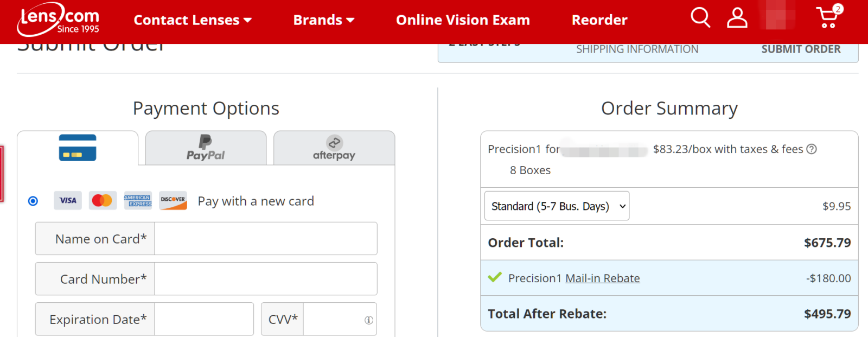
Task: Click the Total After Rebate amount $495.79
Action: click(x=827, y=314)
